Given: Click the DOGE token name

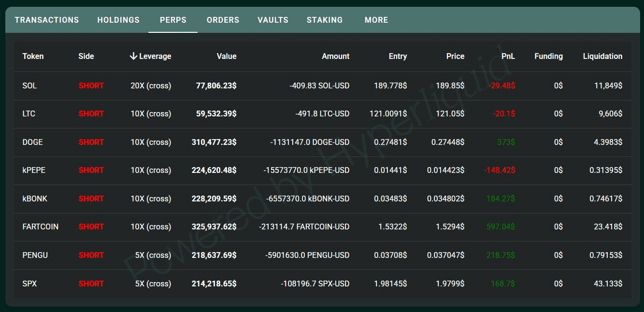Looking at the screenshot, I should coord(32,142).
